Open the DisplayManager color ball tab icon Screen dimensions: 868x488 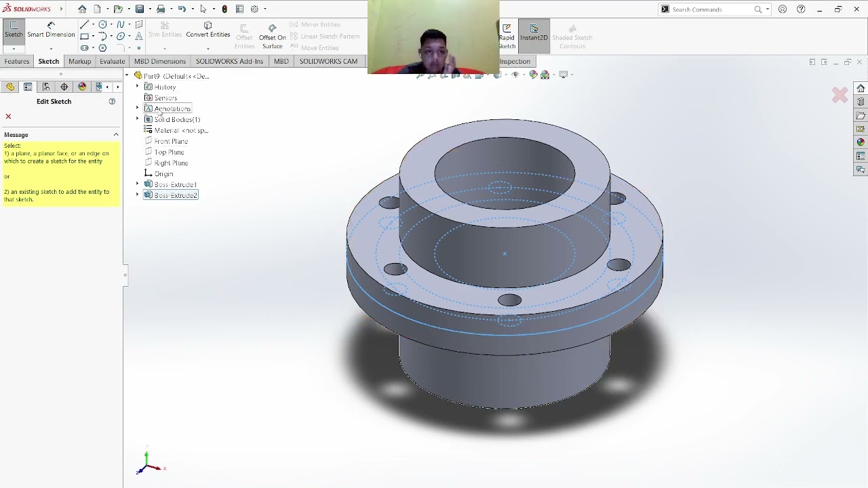[x=83, y=87]
